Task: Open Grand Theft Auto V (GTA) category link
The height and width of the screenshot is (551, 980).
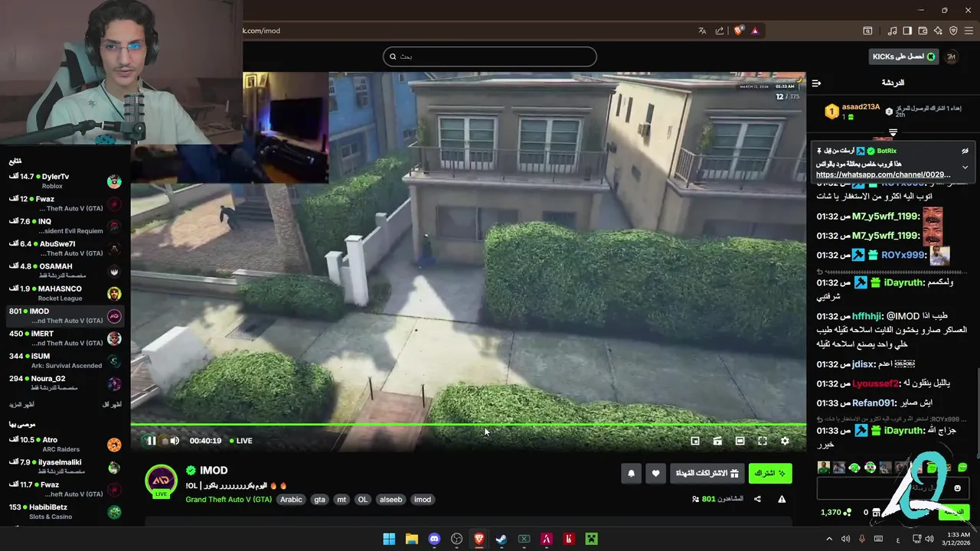Action: tap(228, 500)
